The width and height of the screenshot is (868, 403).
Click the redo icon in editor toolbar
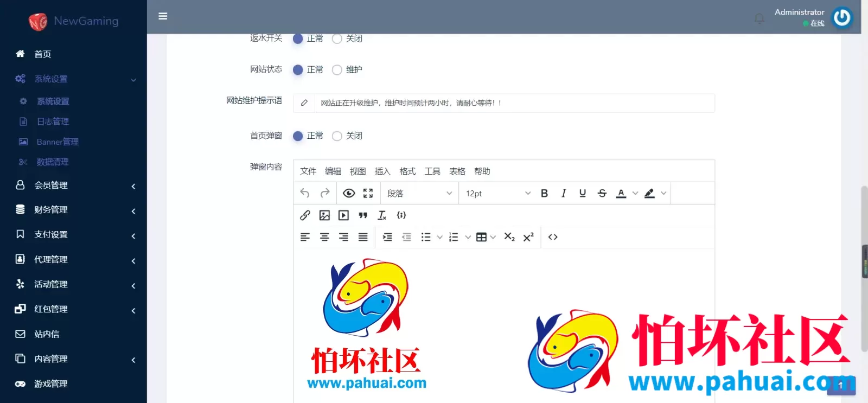(325, 193)
